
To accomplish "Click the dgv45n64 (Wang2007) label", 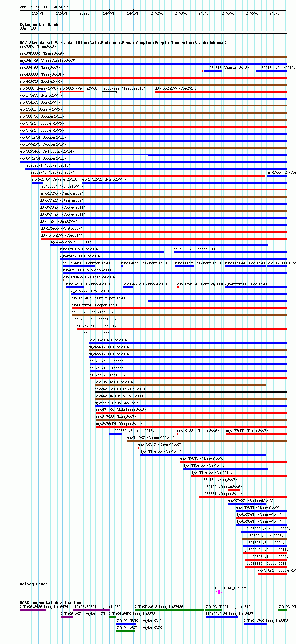I will (x=108, y=375).
